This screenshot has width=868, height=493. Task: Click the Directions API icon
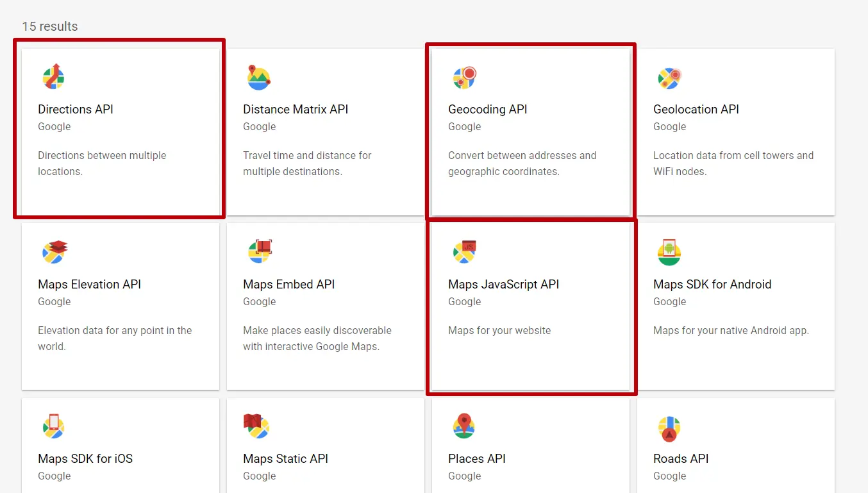coord(54,76)
